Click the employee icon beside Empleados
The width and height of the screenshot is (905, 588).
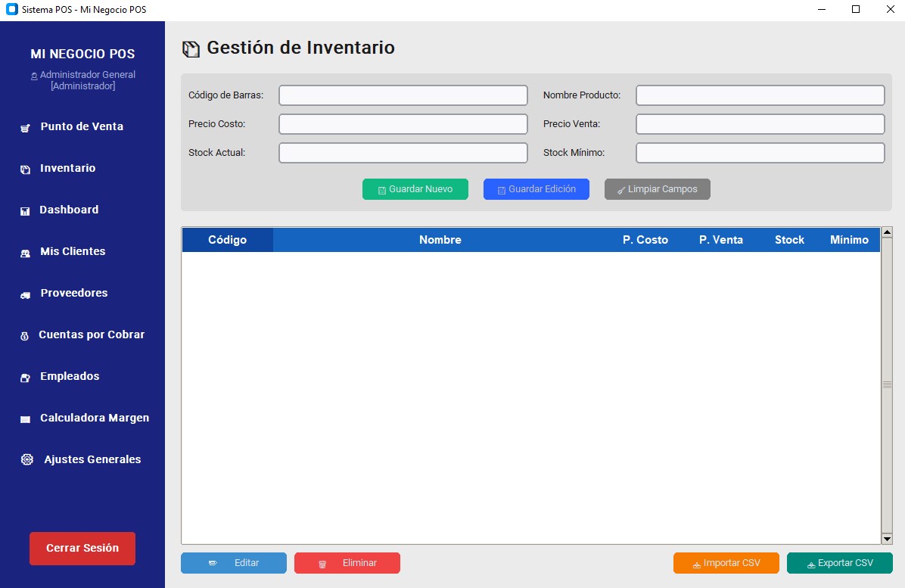coord(26,378)
